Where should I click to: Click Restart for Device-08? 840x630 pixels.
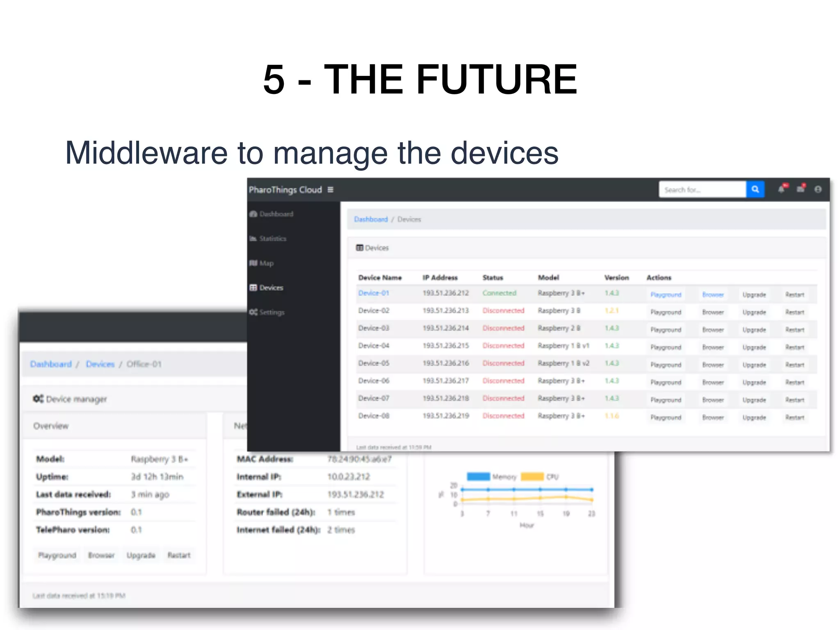pyautogui.click(x=794, y=418)
